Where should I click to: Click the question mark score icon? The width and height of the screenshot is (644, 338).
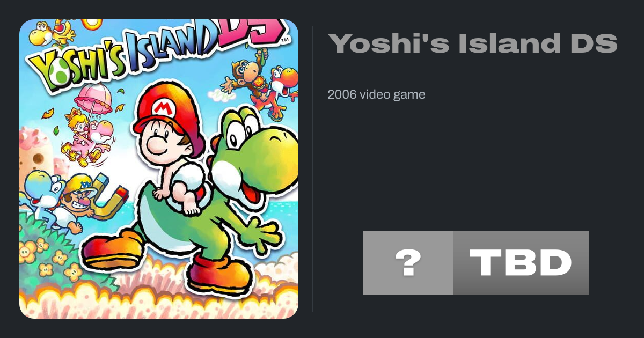pos(408,263)
